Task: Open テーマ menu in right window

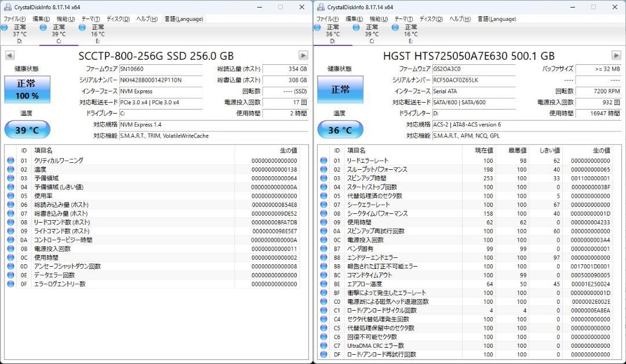Action: [x=403, y=19]
